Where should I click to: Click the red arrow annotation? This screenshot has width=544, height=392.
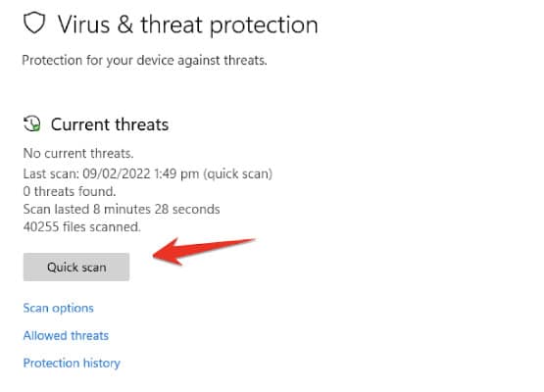[x=204, y=251]
